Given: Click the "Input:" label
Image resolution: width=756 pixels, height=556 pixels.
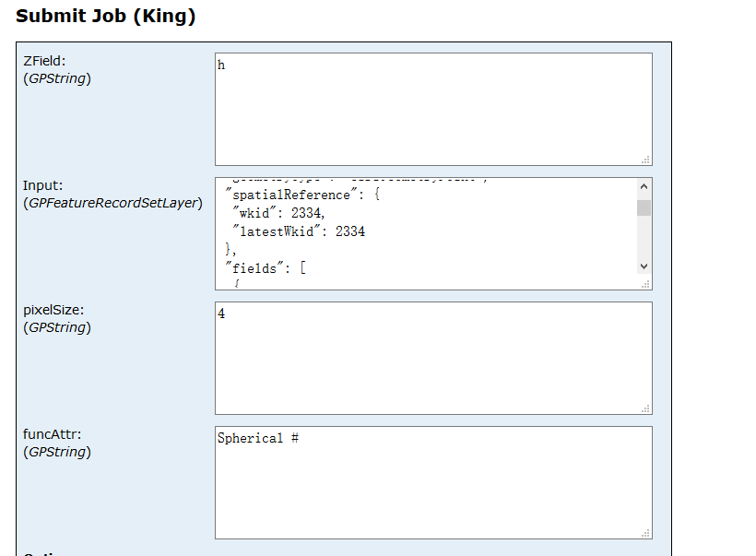Looking at the screenshot, I should [x=43, y=185].
